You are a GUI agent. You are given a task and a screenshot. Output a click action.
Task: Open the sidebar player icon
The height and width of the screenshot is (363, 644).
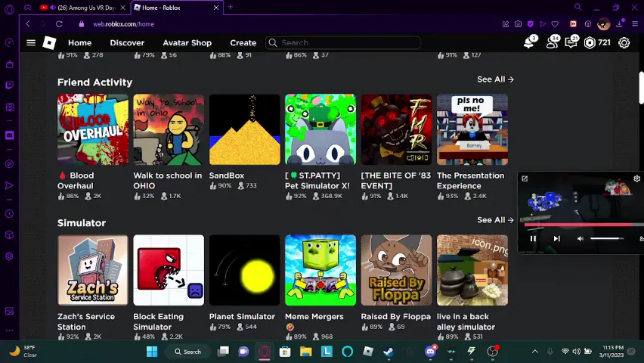[x=9, y=164]
